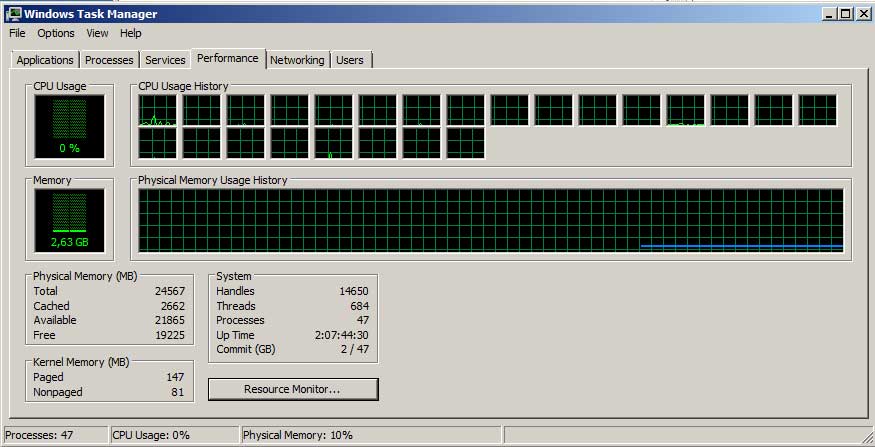Click the Memory gauge showing 2,63 GB
This screenshot has height=447, width=875.
click(x=69, y=220)
